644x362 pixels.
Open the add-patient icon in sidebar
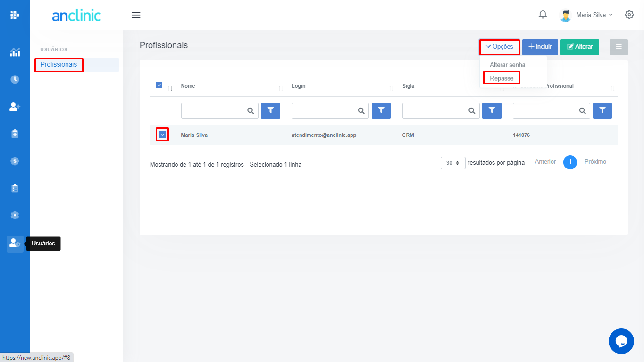tap(15, 107)
